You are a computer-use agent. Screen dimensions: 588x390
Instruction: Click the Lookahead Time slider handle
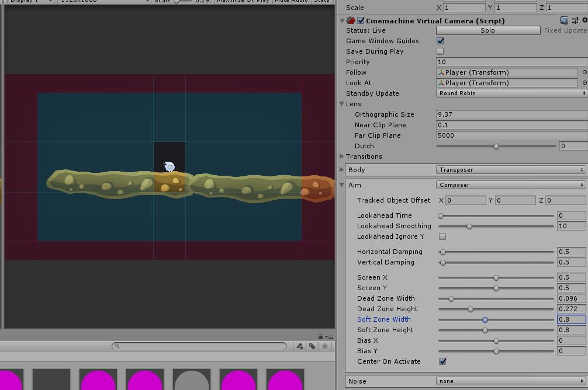point(441,216)
